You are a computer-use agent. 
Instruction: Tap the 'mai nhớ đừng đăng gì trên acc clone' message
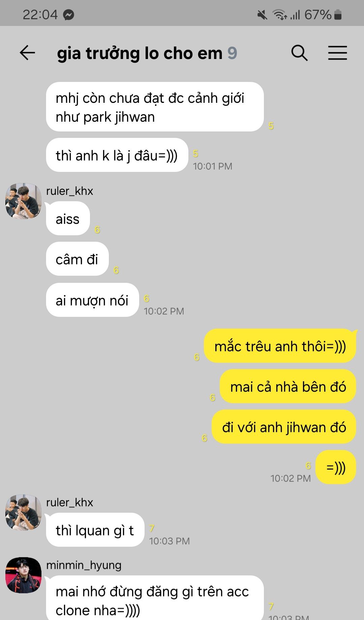click(x=155, y=598)
